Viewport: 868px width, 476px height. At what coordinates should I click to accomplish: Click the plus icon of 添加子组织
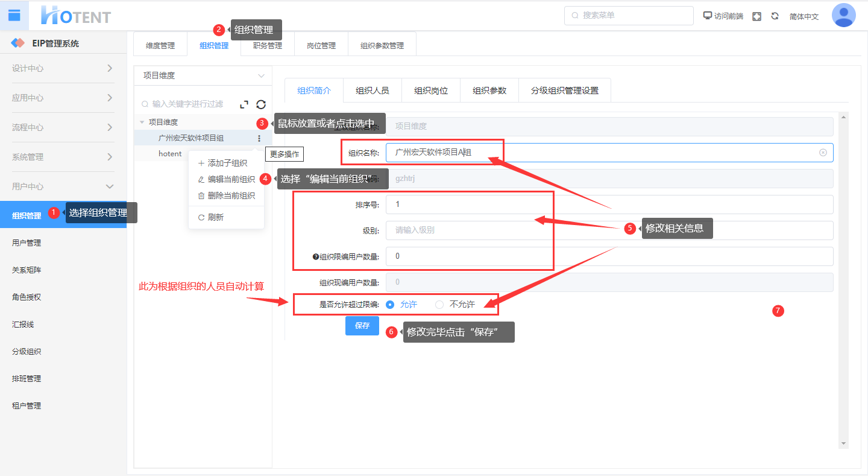[201, 163]
